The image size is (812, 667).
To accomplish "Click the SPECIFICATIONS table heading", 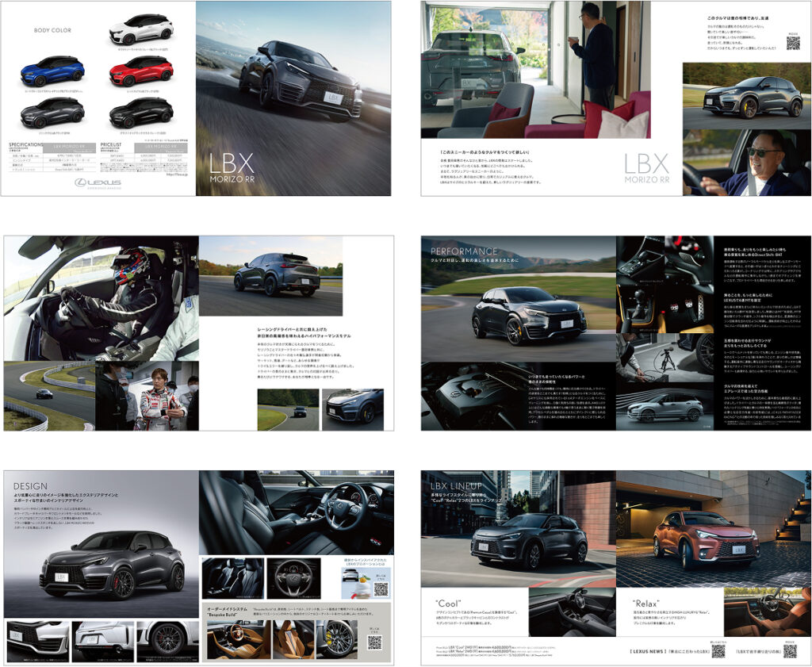I will [x=26, y=145].
